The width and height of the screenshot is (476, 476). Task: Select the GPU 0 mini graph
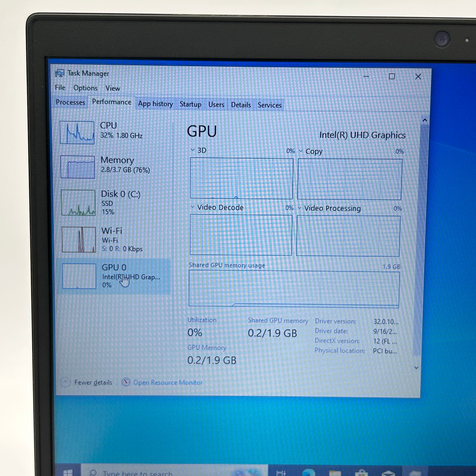[x=79, y=276]
